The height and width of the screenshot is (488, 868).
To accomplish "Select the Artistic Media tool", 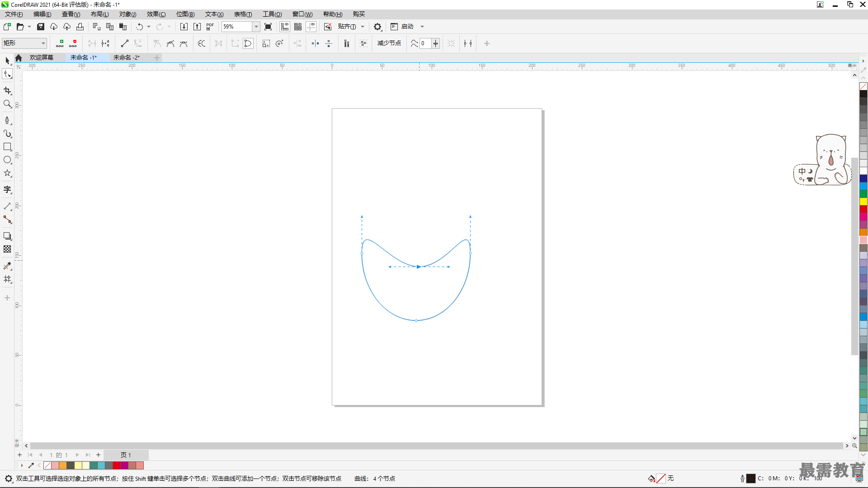I will (x=7, y=134).
